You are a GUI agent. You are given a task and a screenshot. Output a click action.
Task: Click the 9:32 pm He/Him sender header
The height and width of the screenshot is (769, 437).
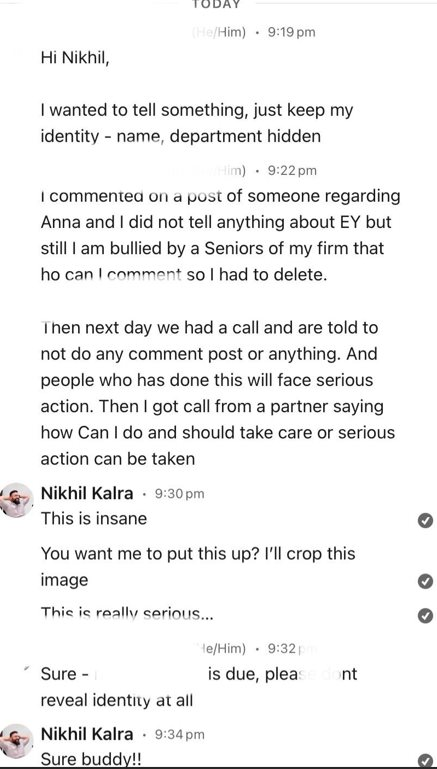[x=254, y=649]
